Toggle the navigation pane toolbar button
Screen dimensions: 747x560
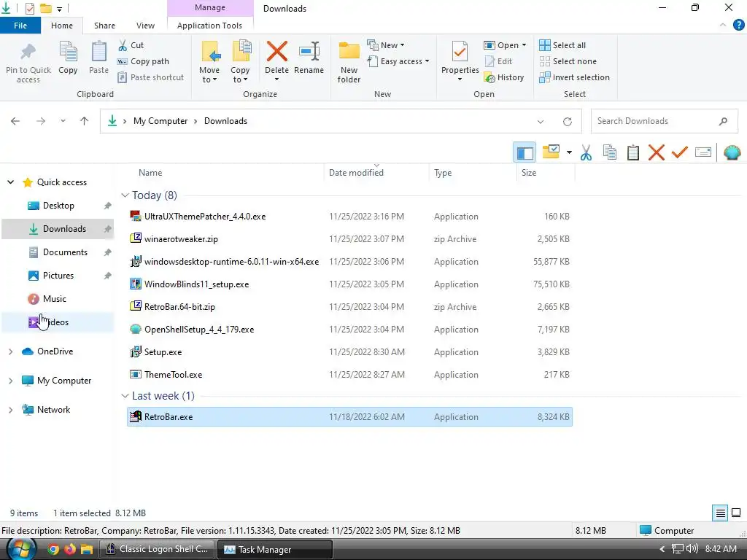[x=525, y=153]
